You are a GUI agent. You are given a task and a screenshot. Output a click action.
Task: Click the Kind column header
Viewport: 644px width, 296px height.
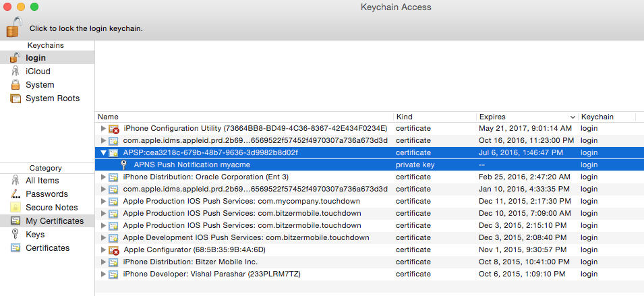click(434, 117)
